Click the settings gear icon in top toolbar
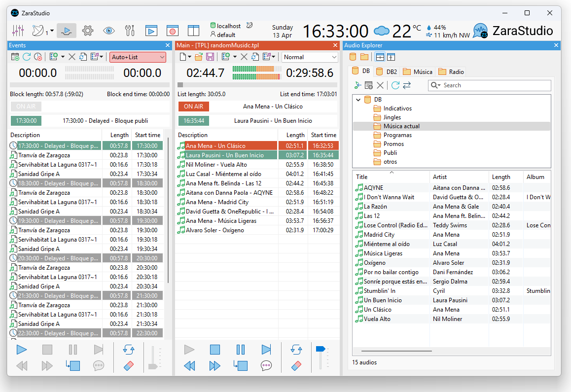Image resolution: width=571 pixels, height=392 pixels. pyautogui.click(x=88, y=31)
